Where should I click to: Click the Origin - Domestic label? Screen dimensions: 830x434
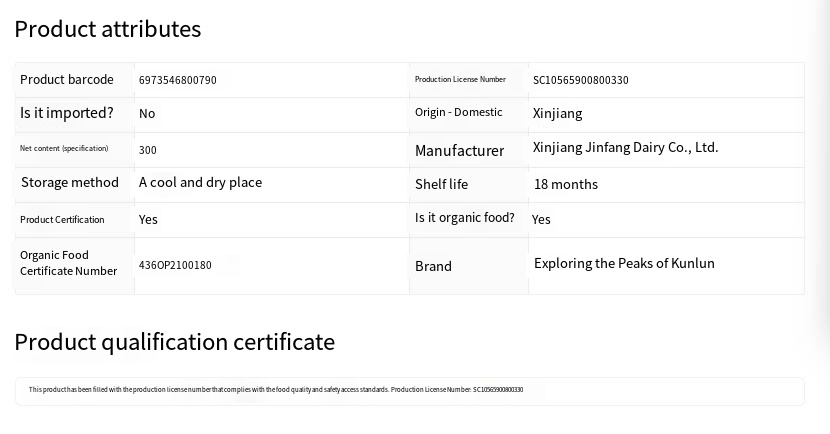pyautogui.click(x=459, y=112)
